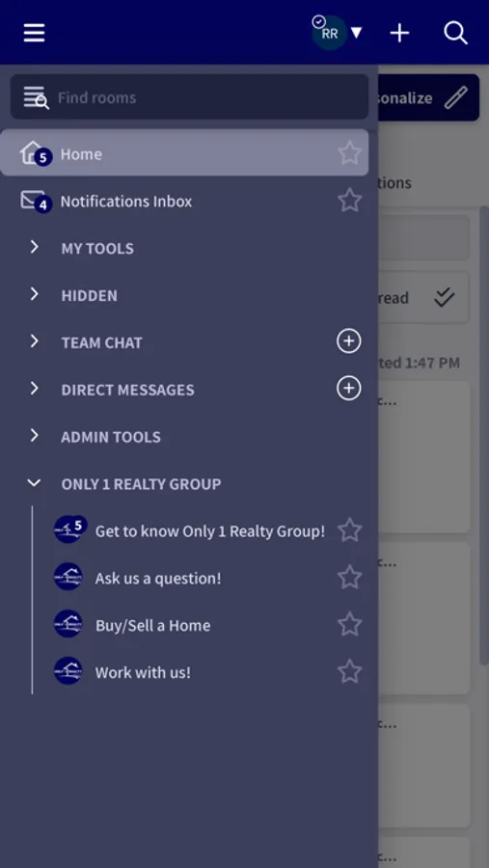This screenshot has width=489, height=868.
Task: Expand the MY TOOLS section chevron
Action: (x=35, y=248)
